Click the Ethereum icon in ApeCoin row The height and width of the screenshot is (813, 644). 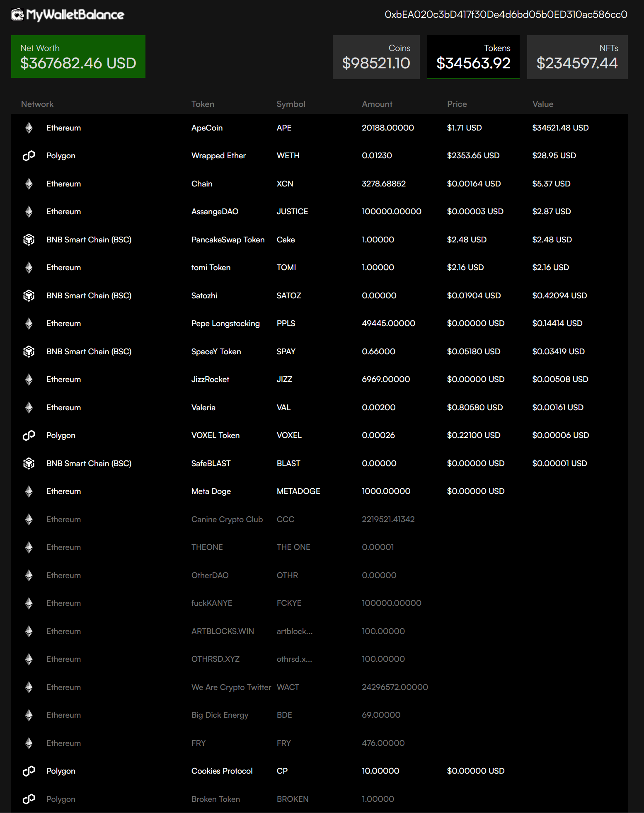(29, 128)
